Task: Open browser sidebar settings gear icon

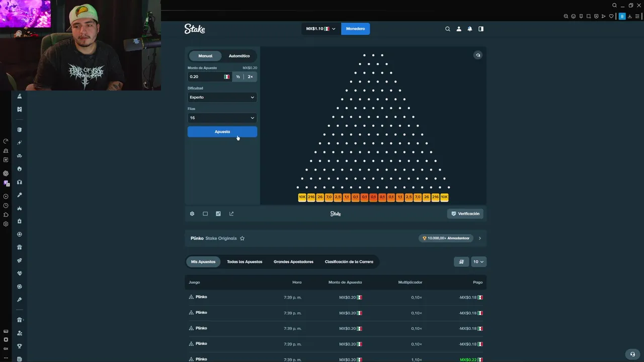Action: point(6,224)
